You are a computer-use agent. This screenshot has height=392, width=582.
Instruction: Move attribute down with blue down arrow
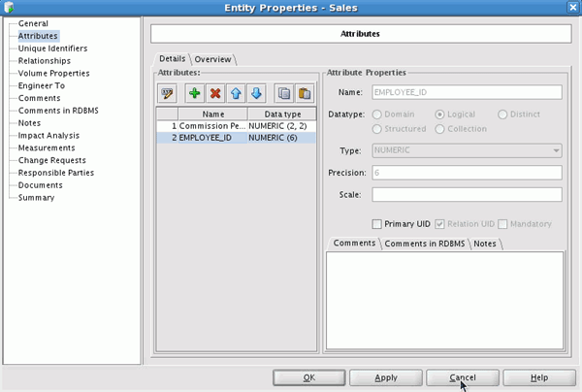(x=256, y=93)
